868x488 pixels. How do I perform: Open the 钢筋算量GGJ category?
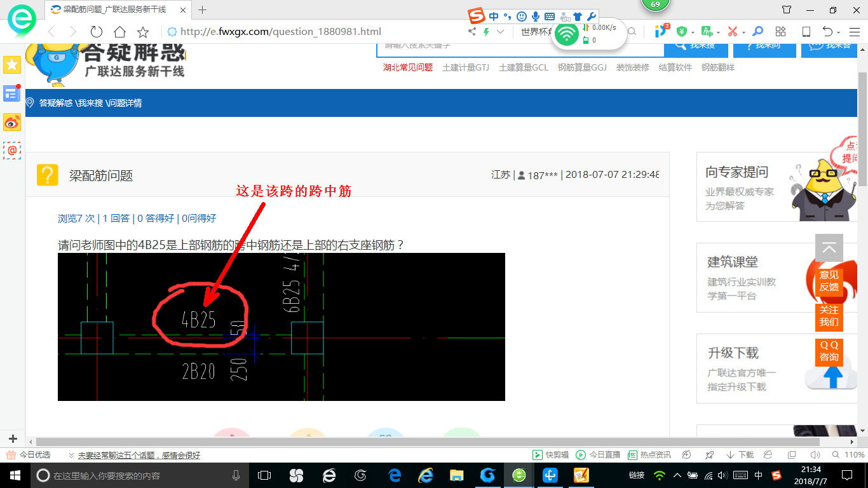(582, 67)
